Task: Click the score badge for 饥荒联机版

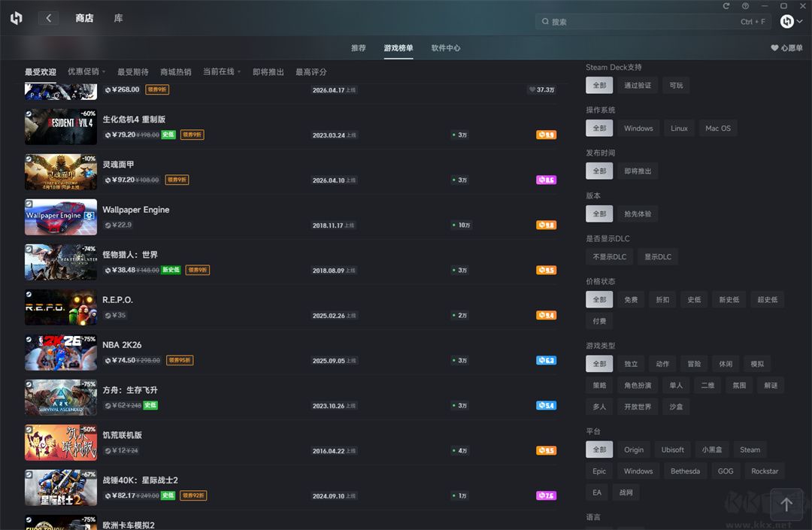Action: click(546, 450)
